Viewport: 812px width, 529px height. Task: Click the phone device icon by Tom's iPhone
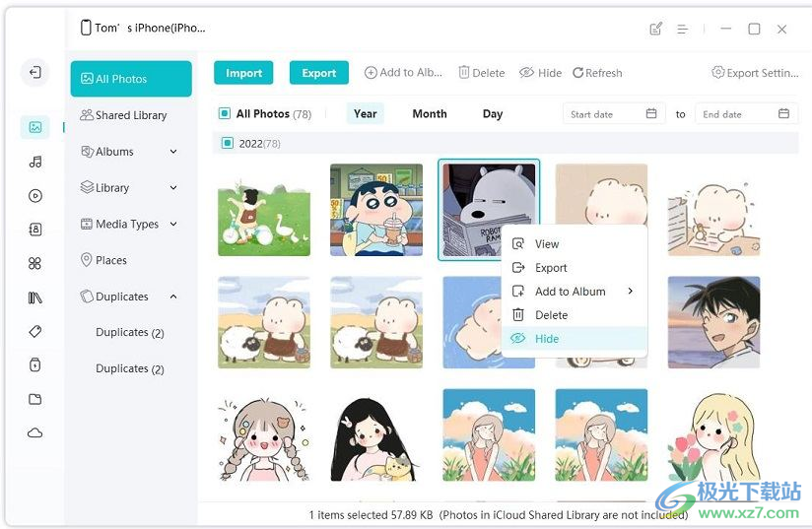[86, 28]
